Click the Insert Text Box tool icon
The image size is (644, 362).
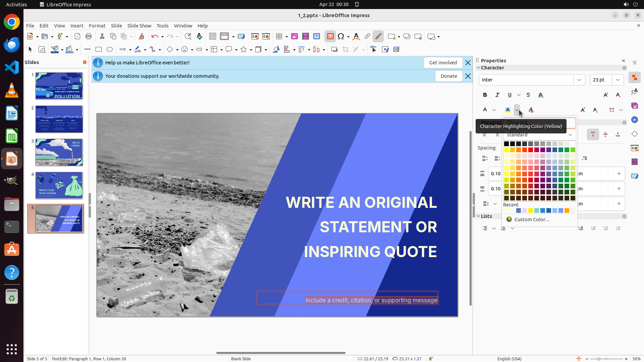[330, 37]
